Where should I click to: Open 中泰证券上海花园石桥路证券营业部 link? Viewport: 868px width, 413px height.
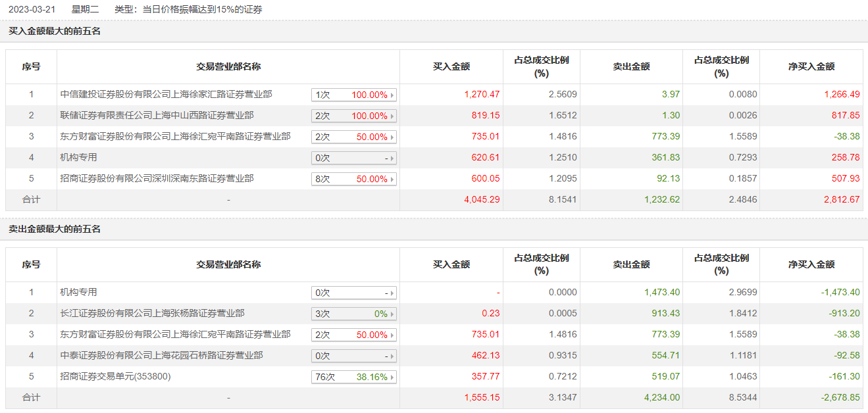click(161, 355)
